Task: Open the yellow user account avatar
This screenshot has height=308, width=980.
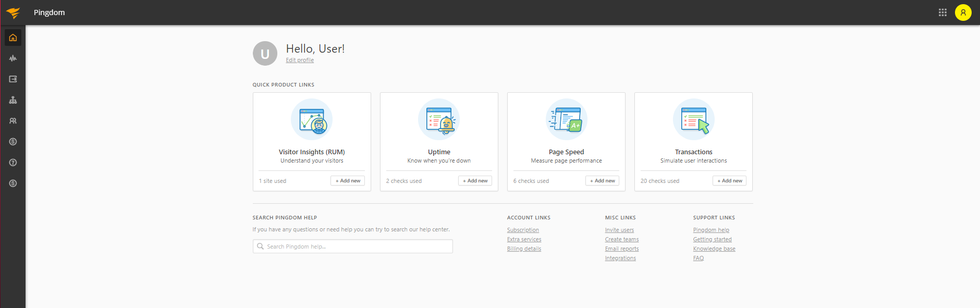Action: click(963, 13)
